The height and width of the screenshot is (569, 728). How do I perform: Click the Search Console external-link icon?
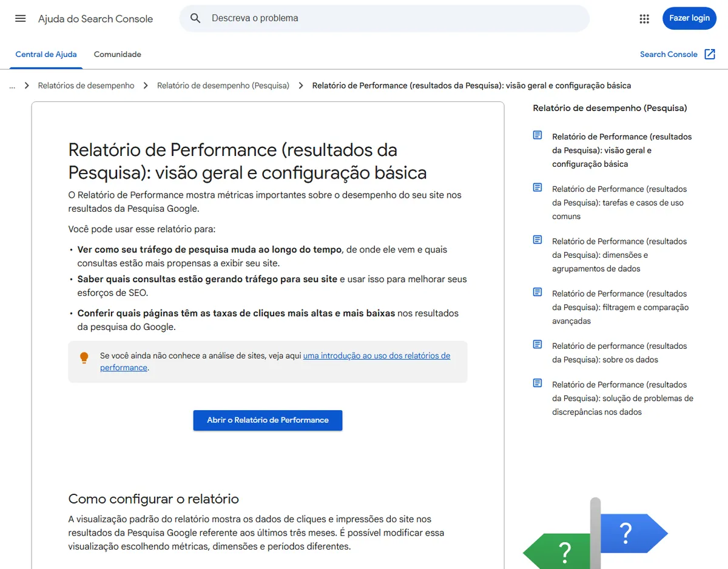[710, 54]
